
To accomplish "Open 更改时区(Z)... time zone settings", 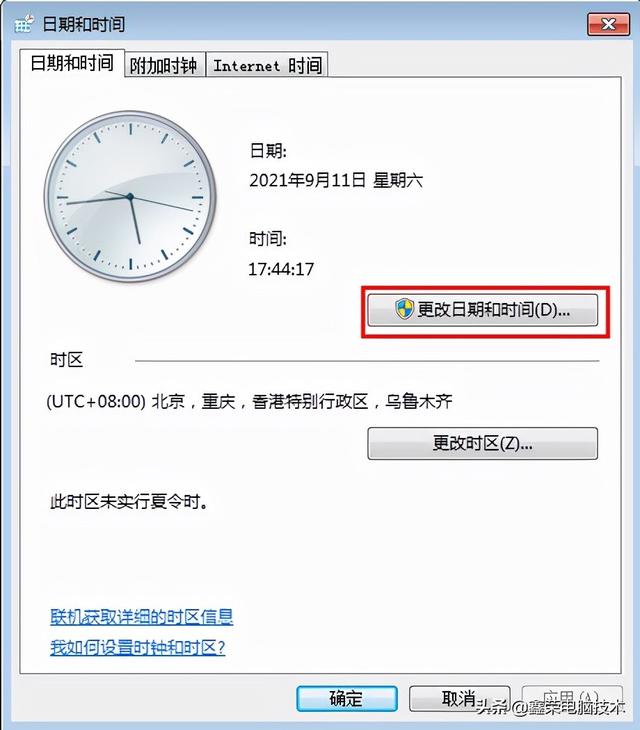I will 483,443.
